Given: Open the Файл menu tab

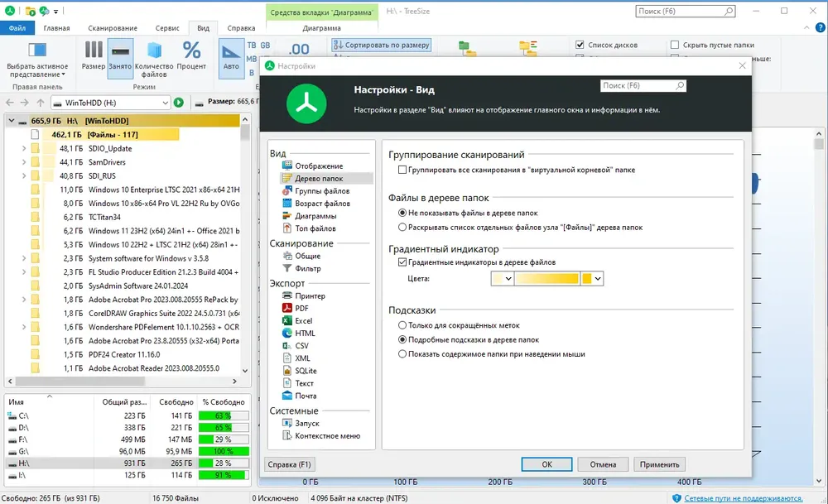Looking at the screenshot, I should coord(17,27).
